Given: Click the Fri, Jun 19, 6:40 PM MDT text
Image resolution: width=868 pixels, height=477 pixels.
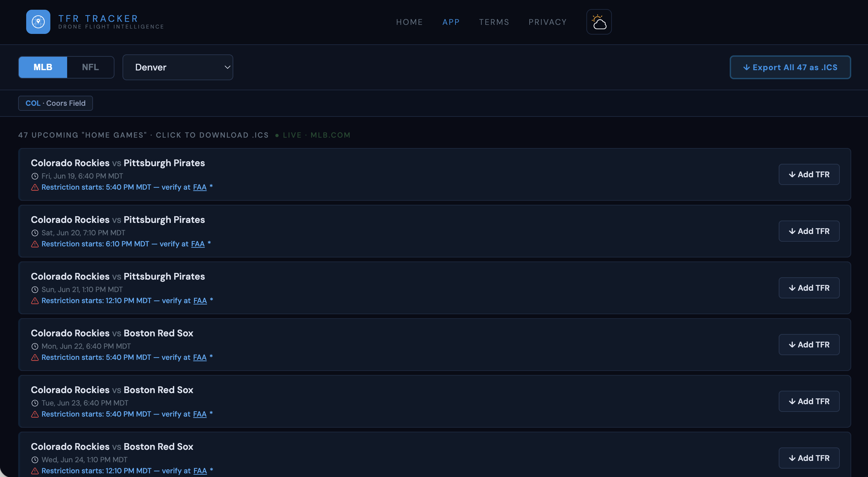Looking at the screenshot, I should coord(82,176).
